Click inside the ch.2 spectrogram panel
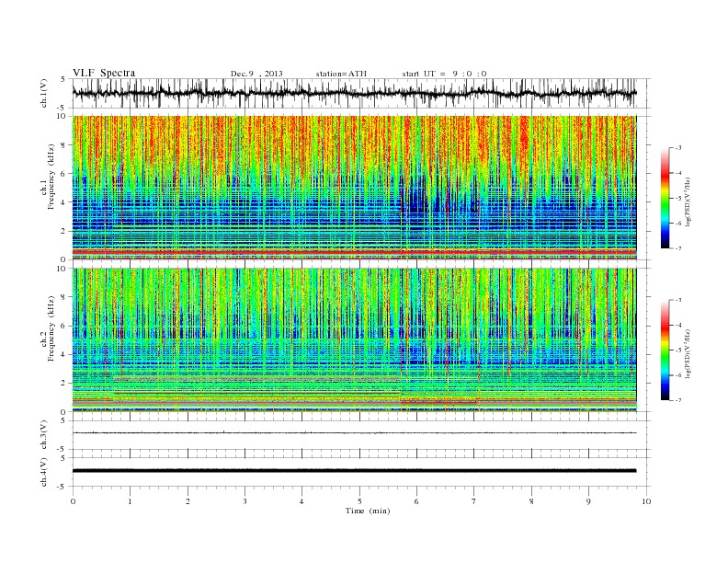Screen dimensions: 728x563 (x=354, y=339)
